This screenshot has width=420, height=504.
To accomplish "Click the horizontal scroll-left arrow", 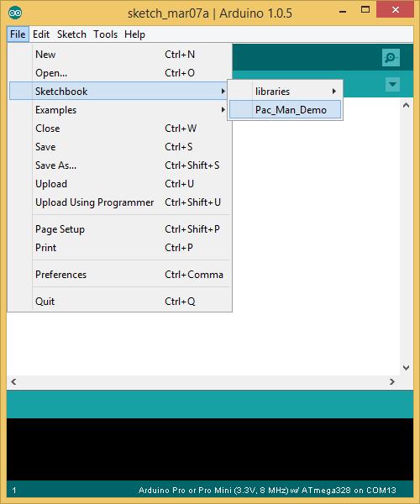I will coord(13,381).
